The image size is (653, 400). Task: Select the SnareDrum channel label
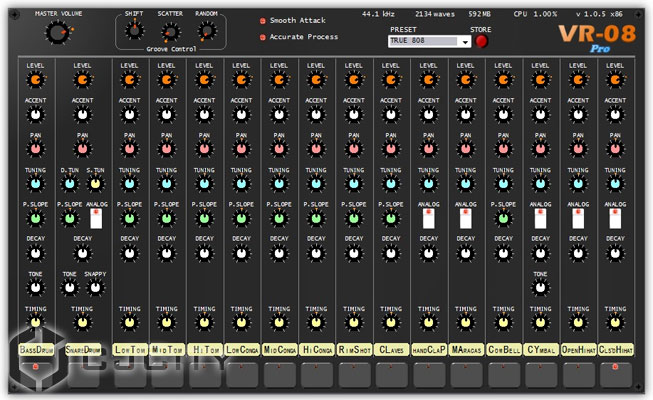click(82, 349)
